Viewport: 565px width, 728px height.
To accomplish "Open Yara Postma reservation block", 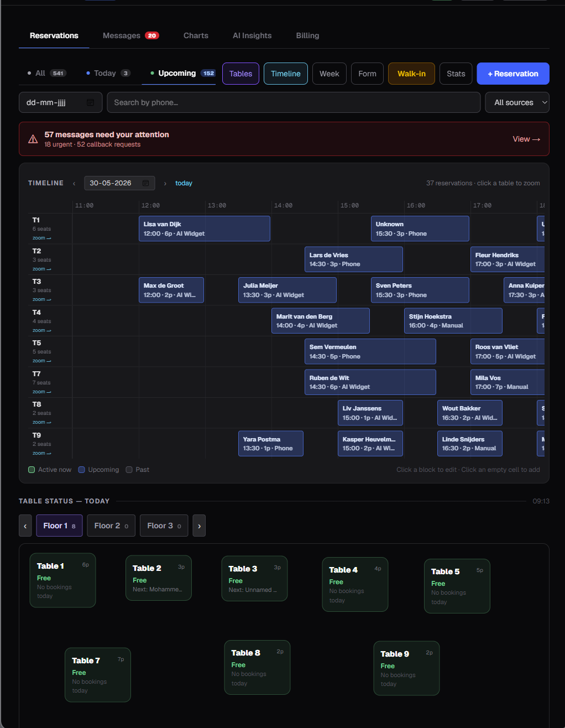I will [x=271, y=444].
